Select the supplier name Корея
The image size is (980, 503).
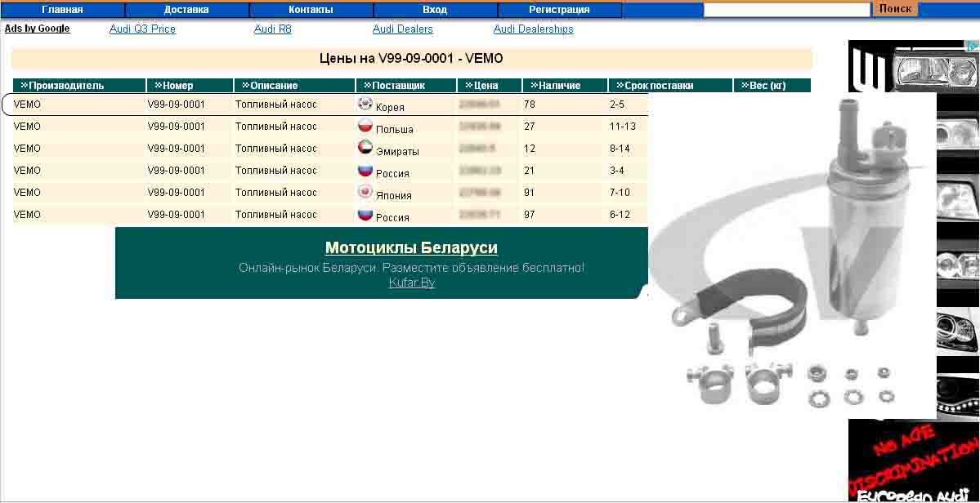(x=390, y=108)
